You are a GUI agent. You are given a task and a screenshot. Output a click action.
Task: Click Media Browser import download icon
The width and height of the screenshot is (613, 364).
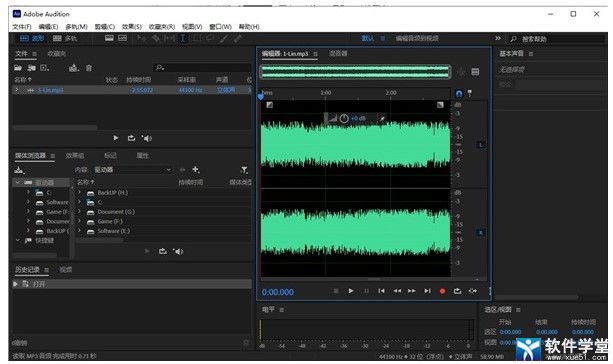click(19, 170)
